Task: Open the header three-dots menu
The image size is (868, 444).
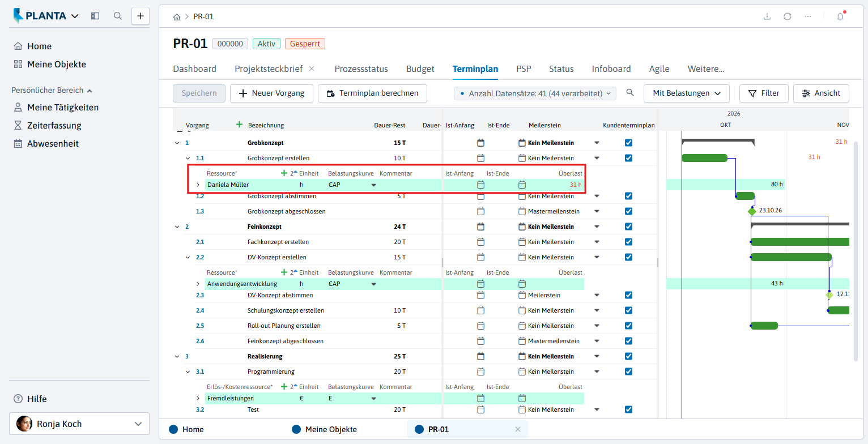Action: pyautogui.click(x=808, y=16)
